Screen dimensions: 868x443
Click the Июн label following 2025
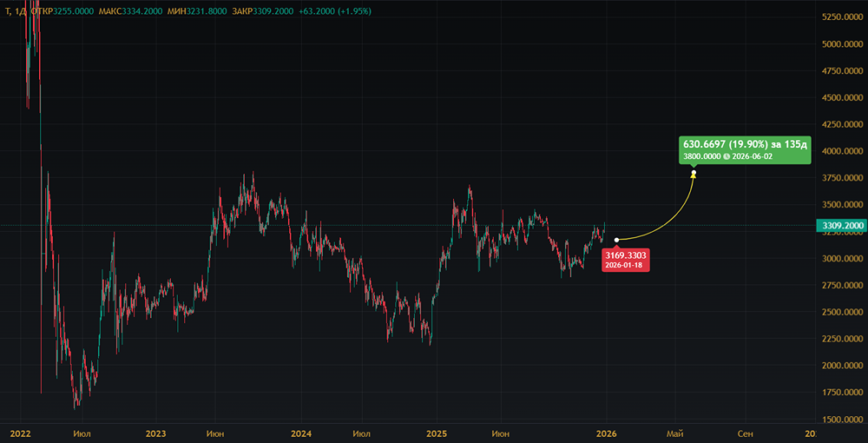[x=501, y=433]
